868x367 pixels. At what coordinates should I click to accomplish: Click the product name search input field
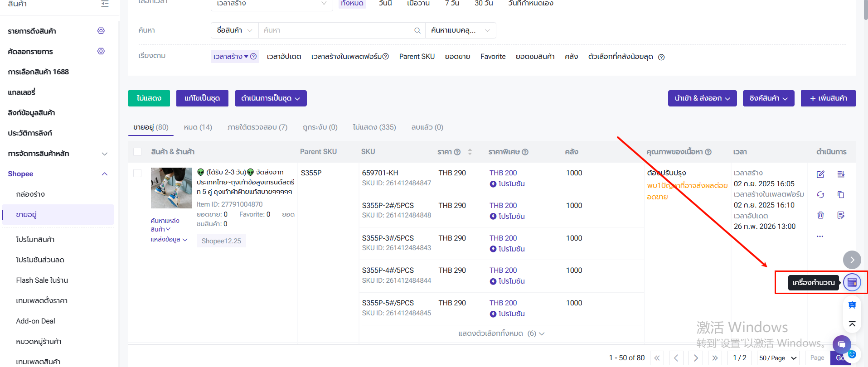coord(335,30)
